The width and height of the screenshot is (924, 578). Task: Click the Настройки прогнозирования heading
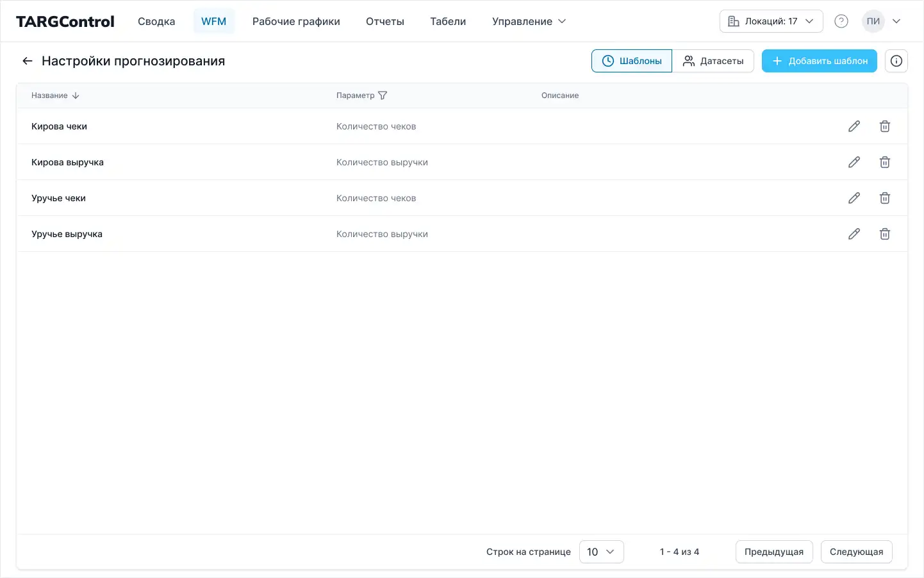[x=133, y=61]
